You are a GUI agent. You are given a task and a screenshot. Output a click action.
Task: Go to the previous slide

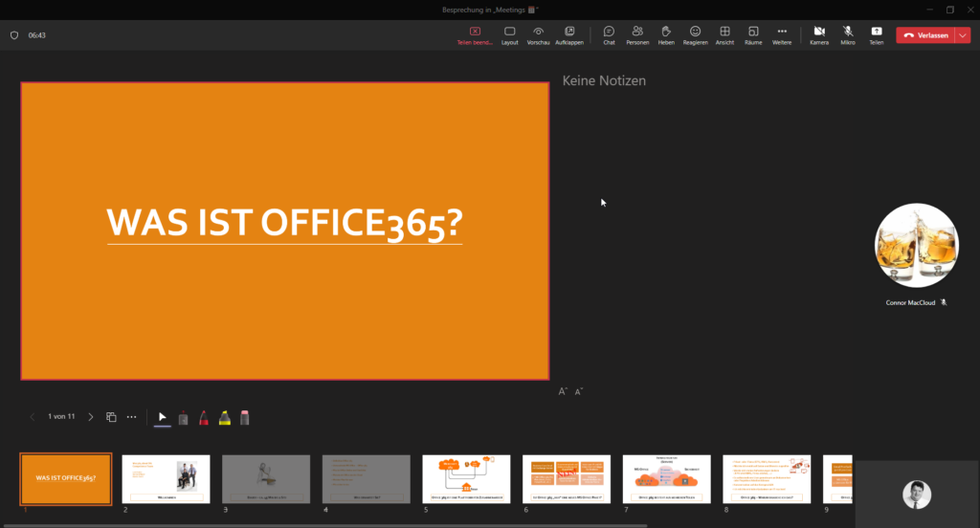33,417
